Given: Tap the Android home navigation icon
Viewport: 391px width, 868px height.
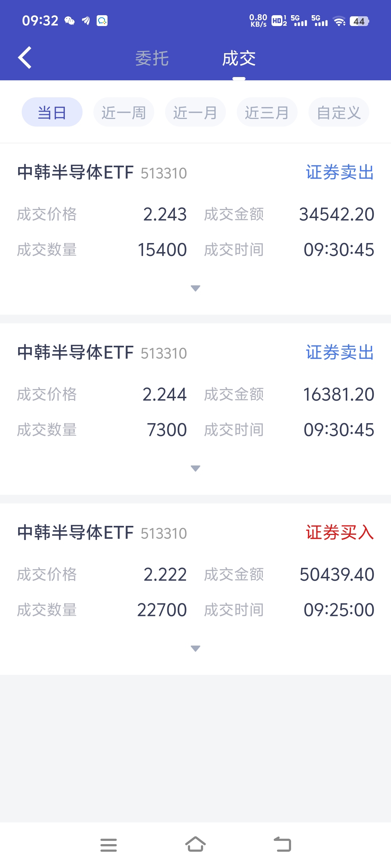Looking at the screenshot, I should (x=195, y=844).
